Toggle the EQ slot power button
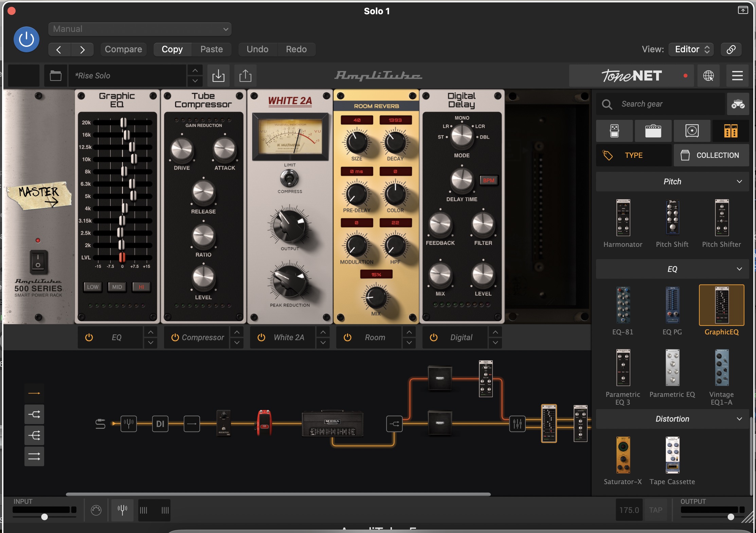Screen dimensions: 756x533 click(89, 337)
